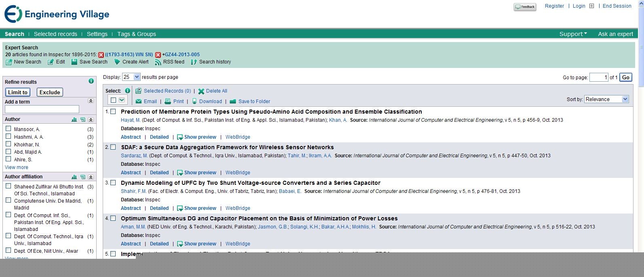Image resolution: width=644 pixels, height=277 pixels.
Task: Click the RSS feed icon
Action: pos(158,62)
